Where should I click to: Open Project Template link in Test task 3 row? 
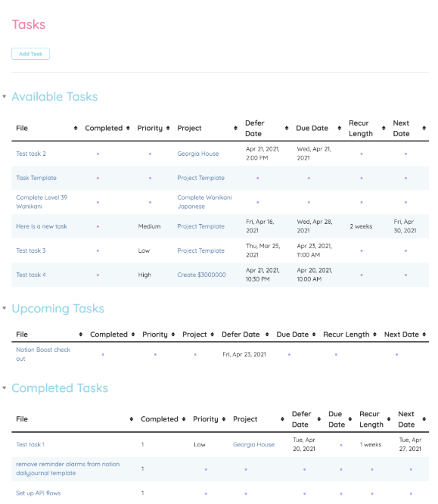[x=200, y=250]
